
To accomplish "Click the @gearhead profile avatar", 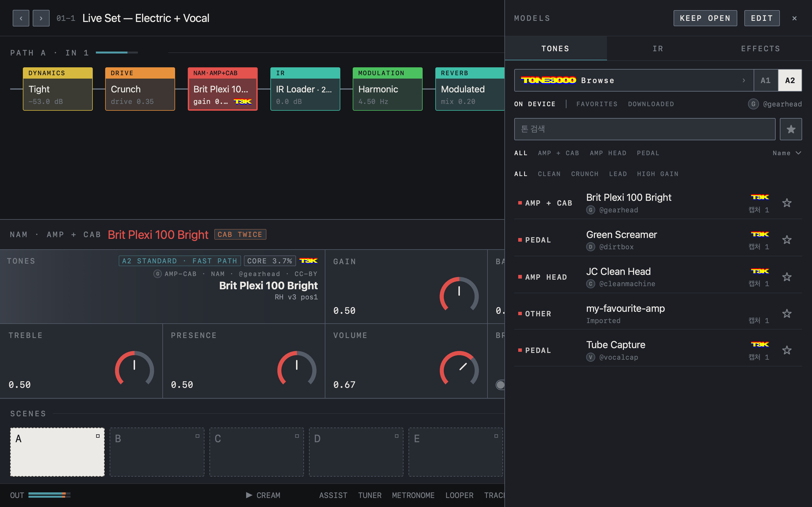I will point(753,104).
